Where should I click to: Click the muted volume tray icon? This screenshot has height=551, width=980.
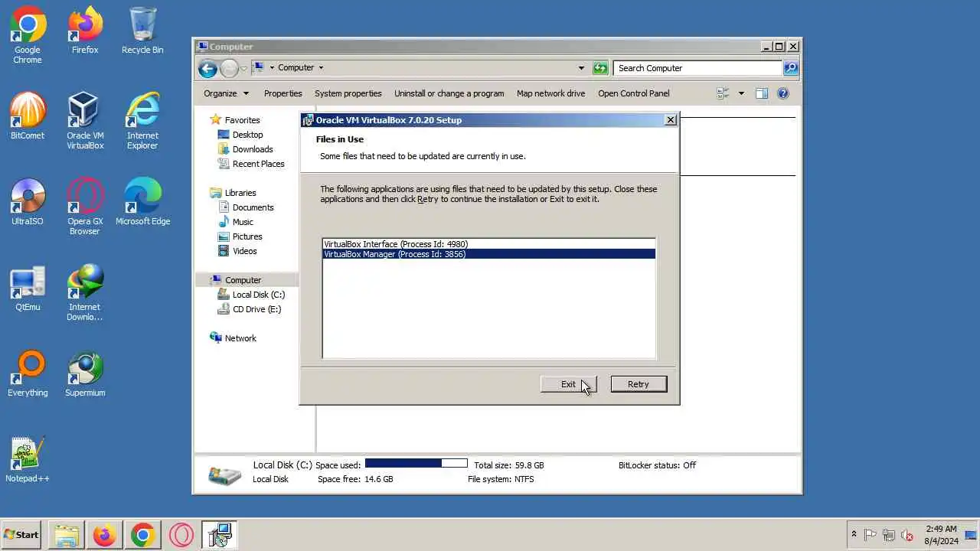point(907,535)
